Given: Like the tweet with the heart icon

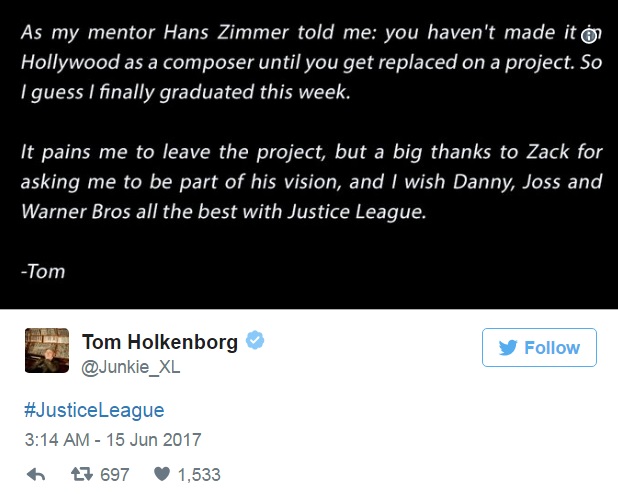Looking at the screenshot, I should 162,474.
